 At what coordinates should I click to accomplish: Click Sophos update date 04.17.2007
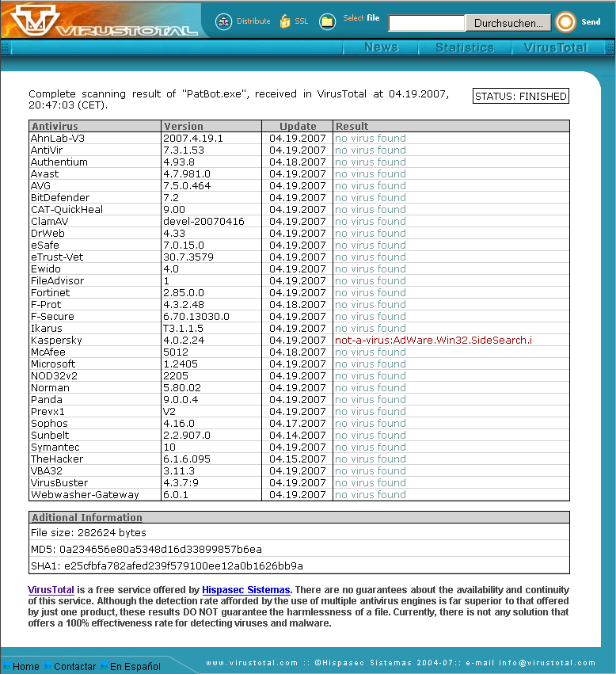(298, 424)
